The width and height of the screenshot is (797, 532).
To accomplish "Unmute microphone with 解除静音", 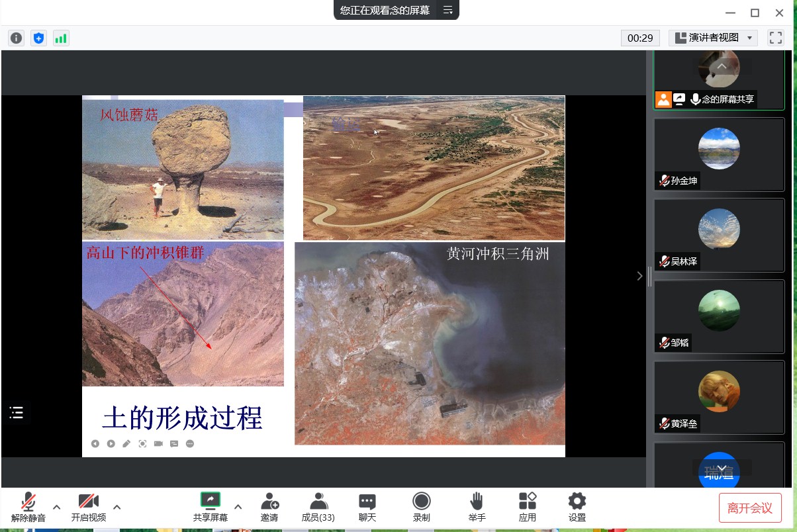I will click(28, 507).
